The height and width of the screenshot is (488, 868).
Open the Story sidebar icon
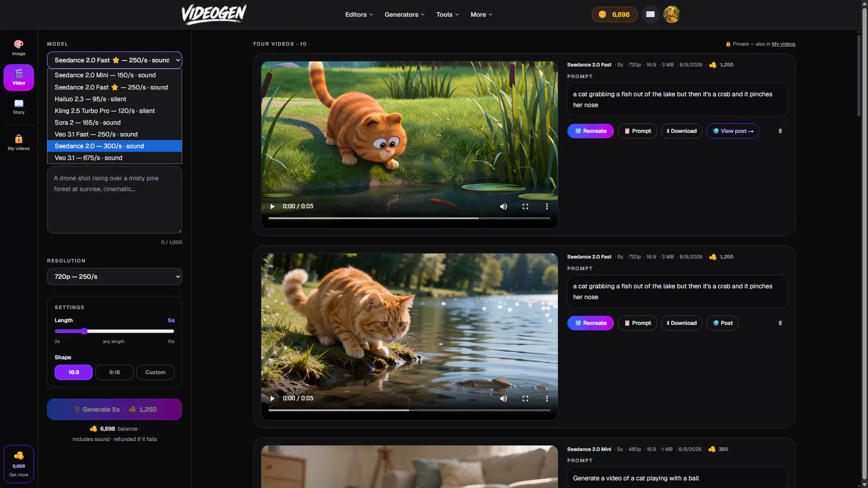pos(19,107)
